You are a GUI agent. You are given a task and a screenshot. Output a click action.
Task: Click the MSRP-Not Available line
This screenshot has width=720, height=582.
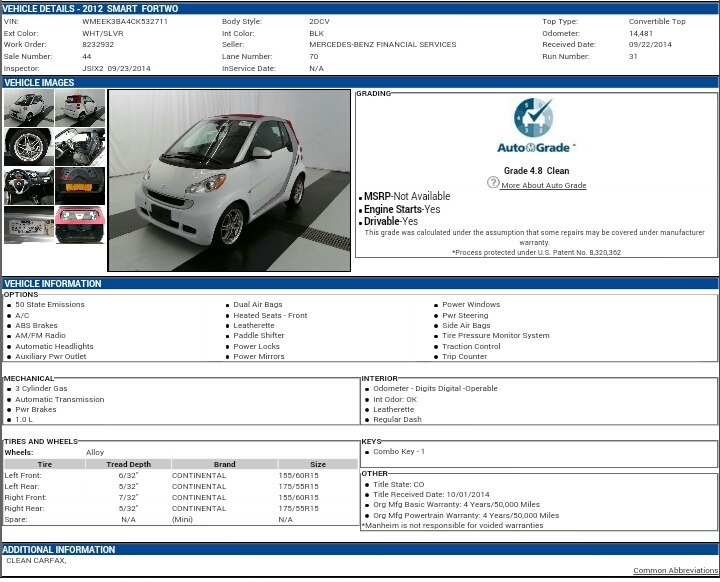(407, 196)
